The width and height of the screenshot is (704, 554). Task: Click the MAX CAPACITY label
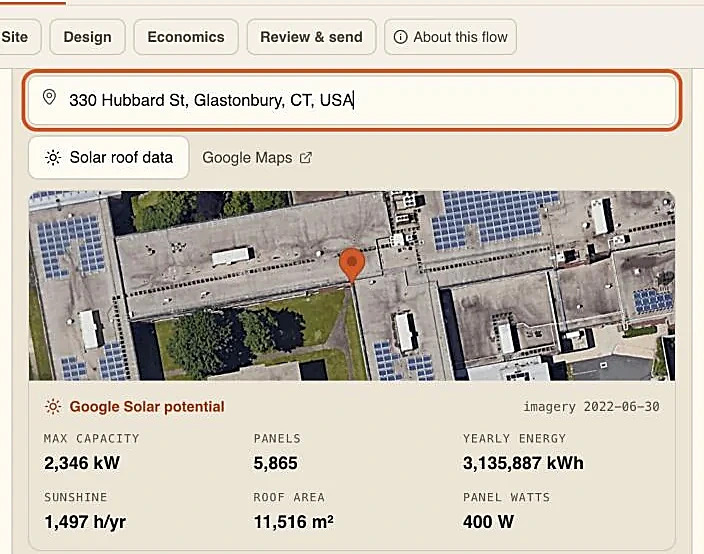pyautogui.click(x=92, y=438)
